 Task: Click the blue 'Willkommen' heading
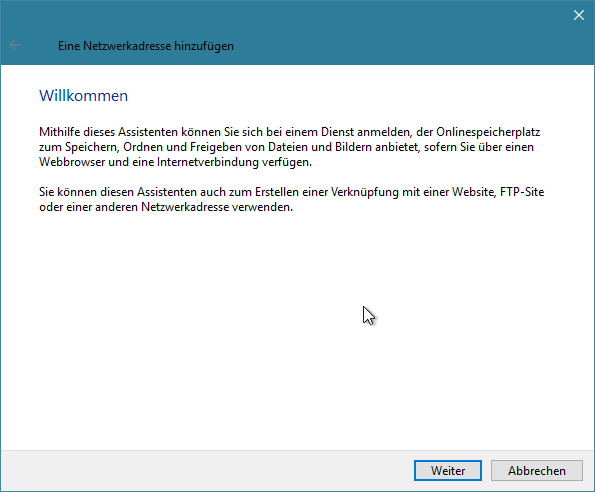click(83, 96)
